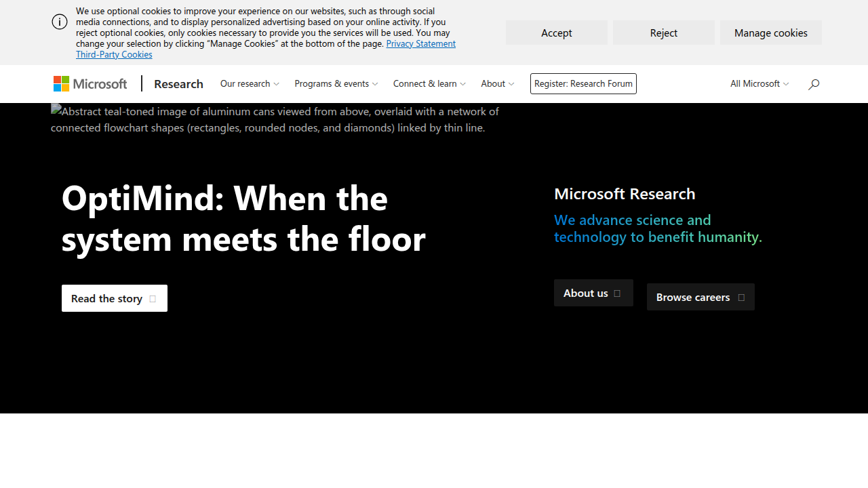Image resolution: width=868 pixels, height=488 pixels.
Task: Open the search magnifier icon
Action: click(x=814, y=84)
